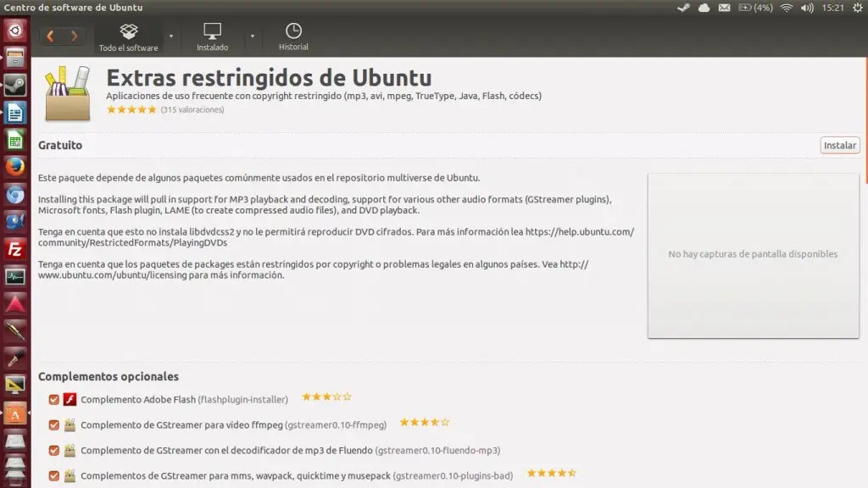Open the Historial section

point(293,37)
